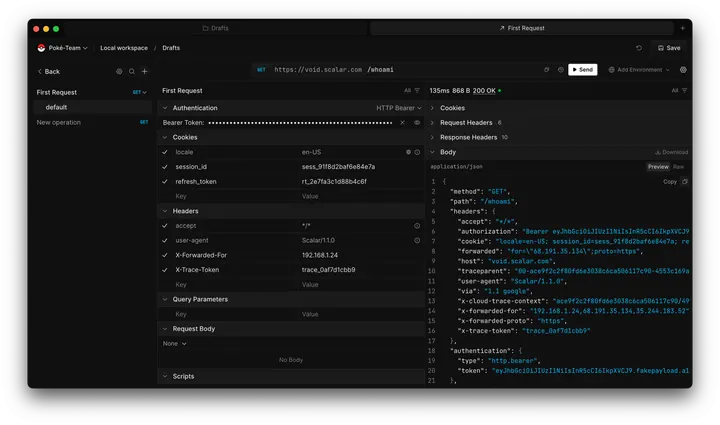
Task: Click filter icon in First Request header
Action: tap(417, 90)
